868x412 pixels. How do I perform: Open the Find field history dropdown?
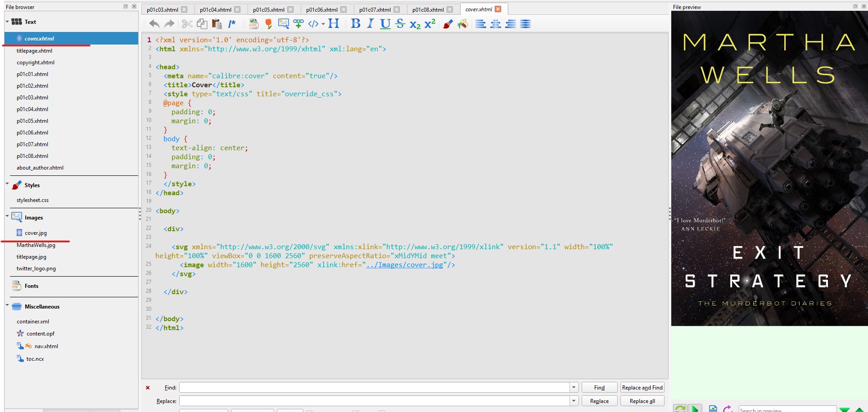[574, 388]
